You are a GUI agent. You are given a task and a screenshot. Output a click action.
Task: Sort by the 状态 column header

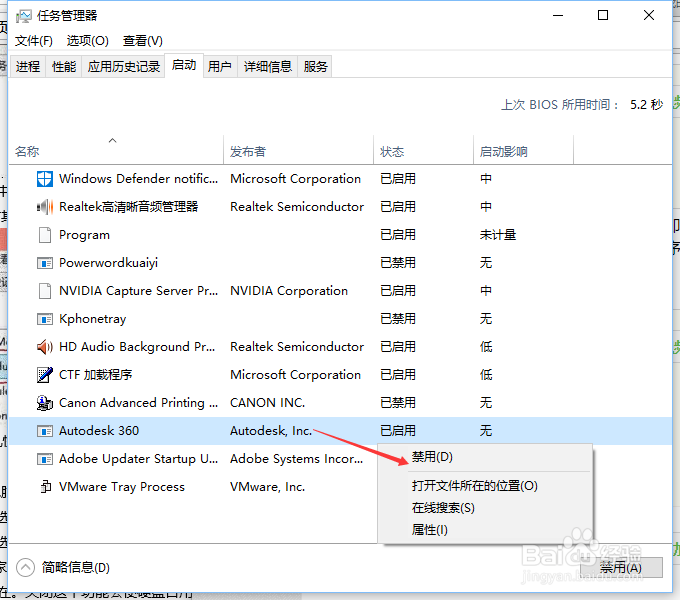coord(423,151)
